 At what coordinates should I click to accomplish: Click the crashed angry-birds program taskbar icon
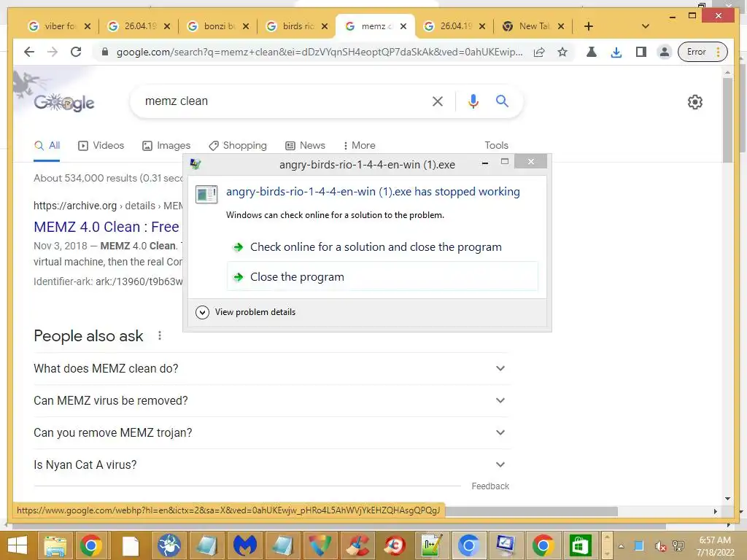point(506,545)
